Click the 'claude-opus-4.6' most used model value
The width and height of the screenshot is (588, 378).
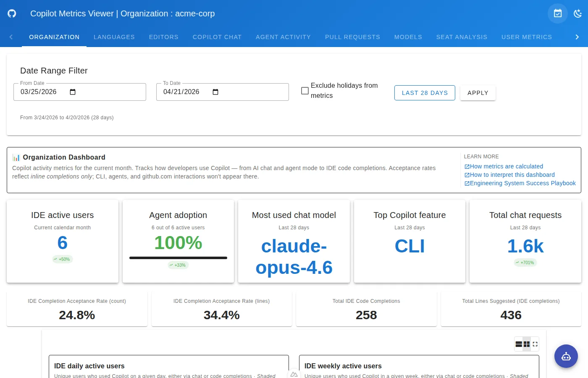point(294,257)
